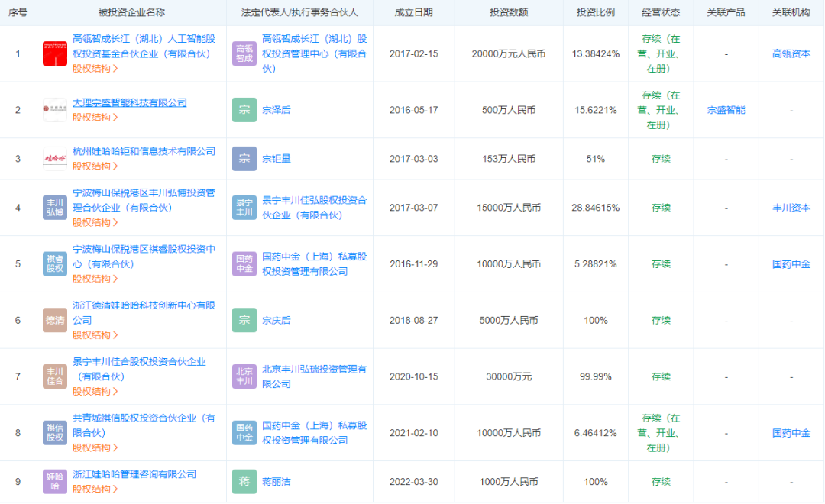
Task: Click the 28.84615% investment ratio cell
Action: (596, 208)
